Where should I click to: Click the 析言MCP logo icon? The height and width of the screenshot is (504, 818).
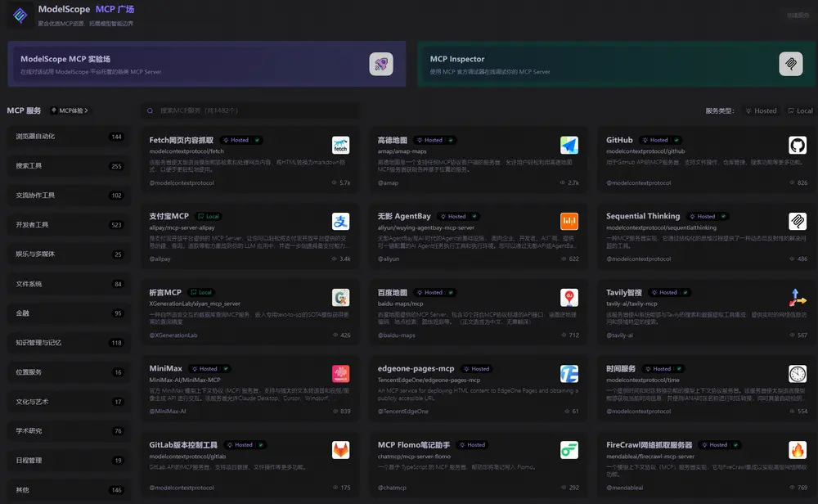[340, 297]
